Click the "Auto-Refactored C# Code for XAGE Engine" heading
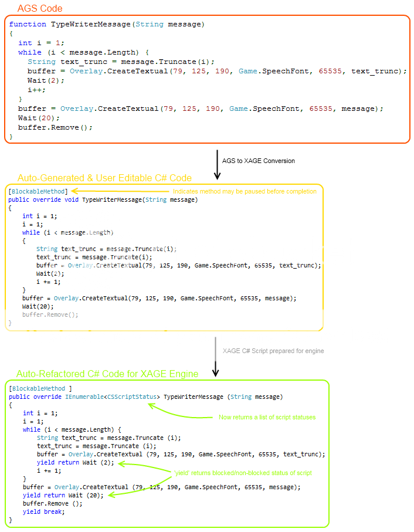Viewport: 414px width, 532px height. [107, 374]
